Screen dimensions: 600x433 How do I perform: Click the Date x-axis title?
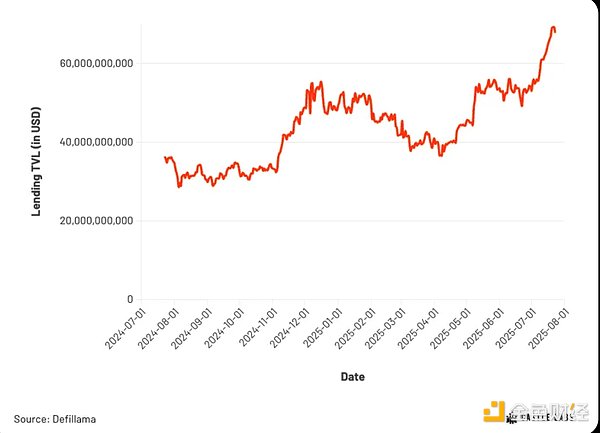351,377
